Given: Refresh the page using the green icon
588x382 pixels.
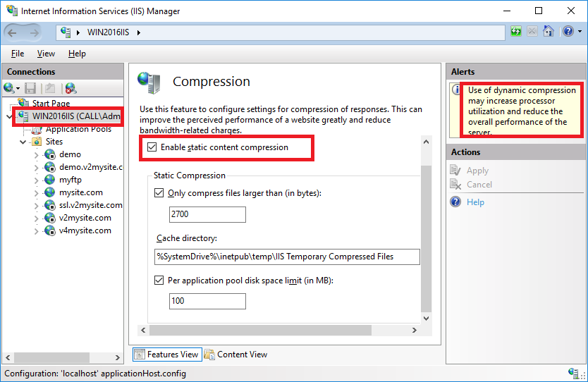Looking at the screenshot, I should coord(516,32).
